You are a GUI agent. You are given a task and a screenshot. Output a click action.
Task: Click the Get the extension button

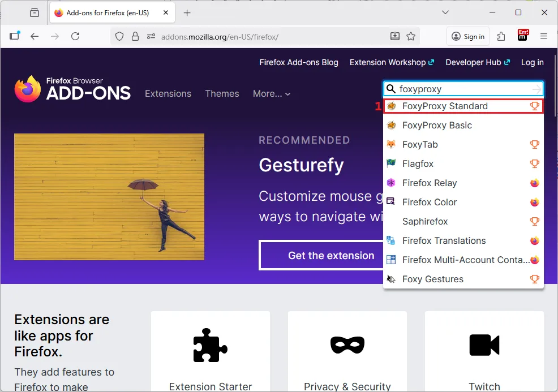click(x=331, y=256)
